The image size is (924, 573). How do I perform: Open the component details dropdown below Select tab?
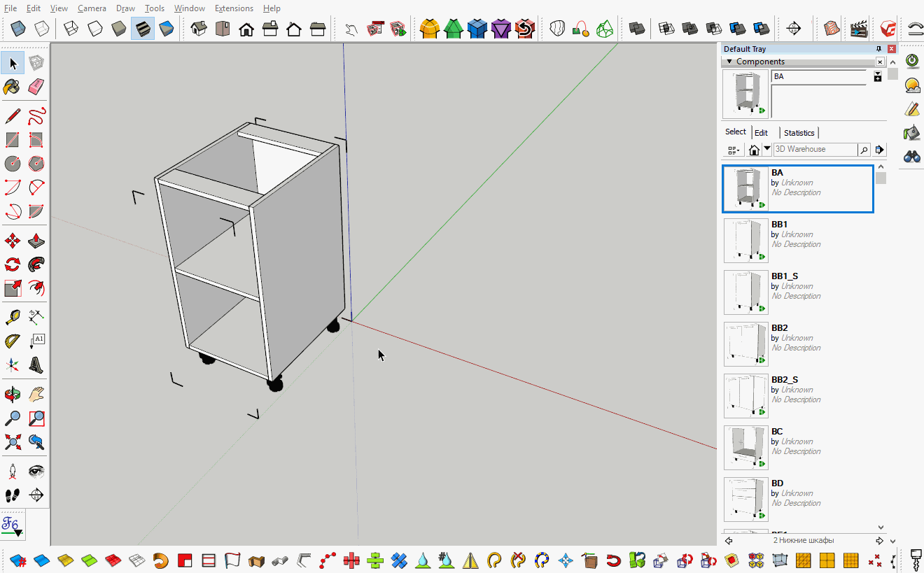(x=734, y=150)
